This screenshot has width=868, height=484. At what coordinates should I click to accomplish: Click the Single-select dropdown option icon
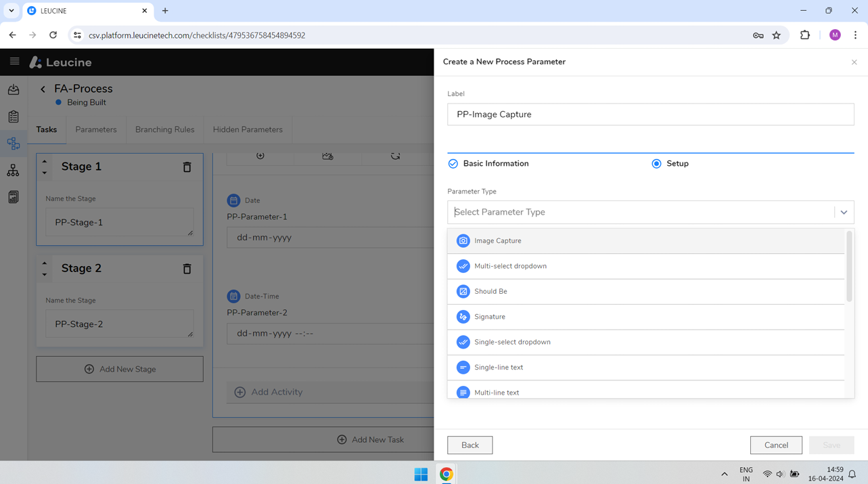click(463, 342)
